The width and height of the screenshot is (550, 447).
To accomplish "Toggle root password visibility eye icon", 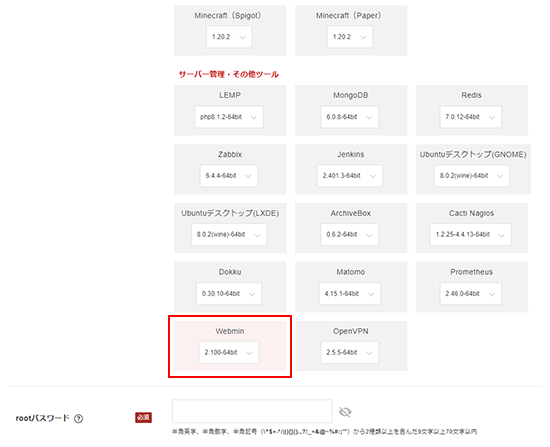I will 345,412.
